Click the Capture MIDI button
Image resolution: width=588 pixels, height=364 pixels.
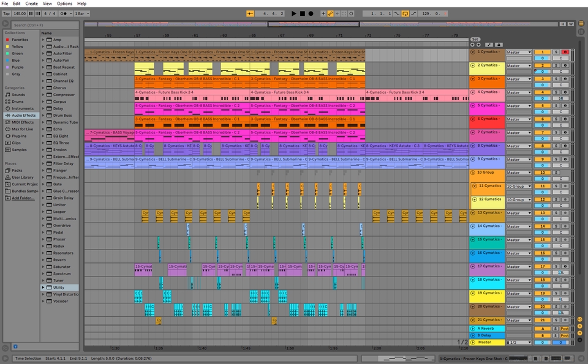click(344, 13)
